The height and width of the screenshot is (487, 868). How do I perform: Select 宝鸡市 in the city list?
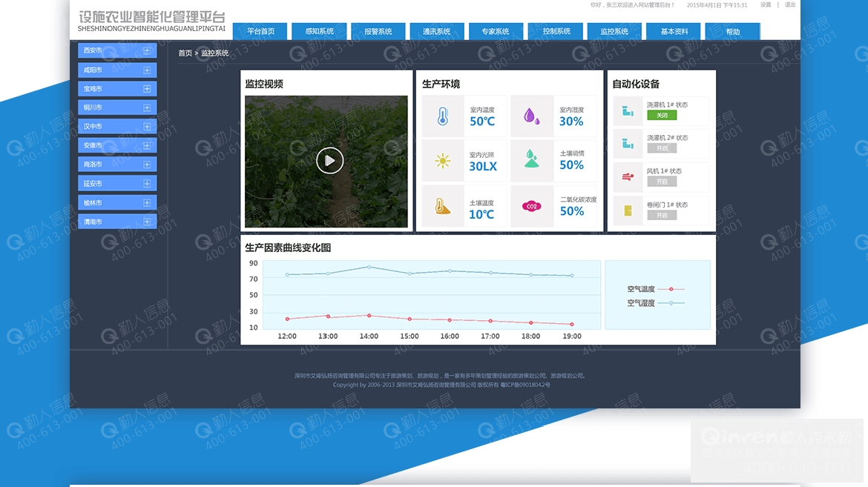[117, 88]
